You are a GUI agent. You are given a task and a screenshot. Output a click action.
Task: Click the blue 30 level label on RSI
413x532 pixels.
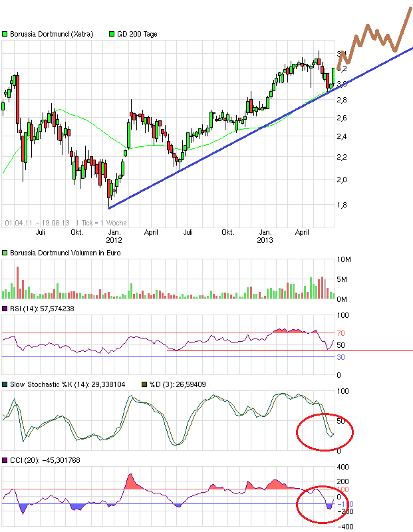341,357
